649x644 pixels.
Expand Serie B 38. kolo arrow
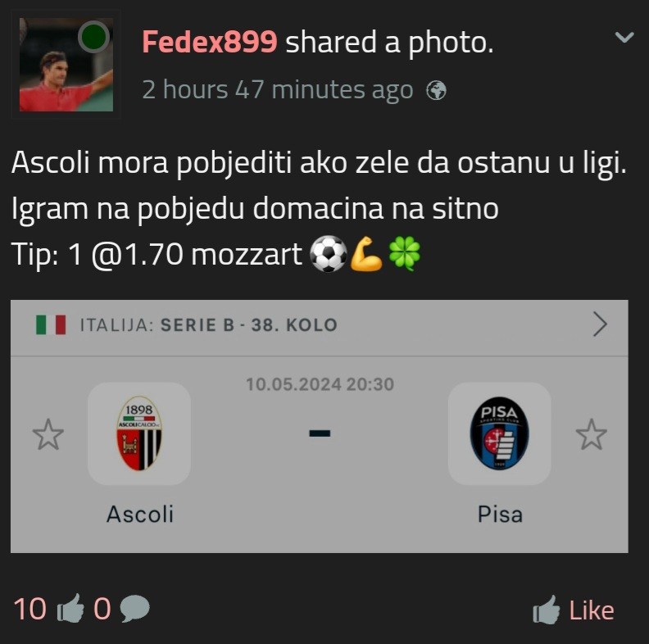click(600, 324)
